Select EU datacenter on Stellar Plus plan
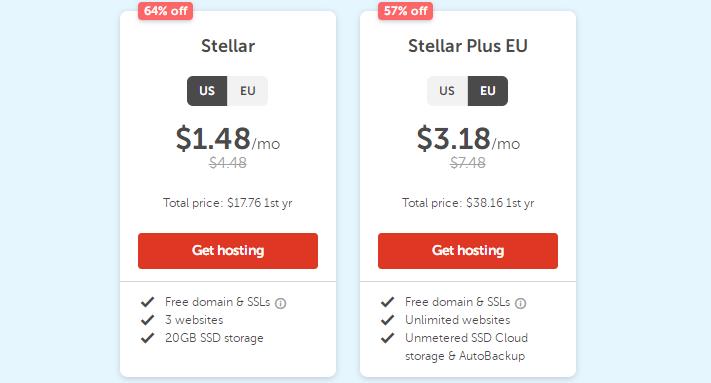Screen dimensions: 711x383 tap(488, 91)
